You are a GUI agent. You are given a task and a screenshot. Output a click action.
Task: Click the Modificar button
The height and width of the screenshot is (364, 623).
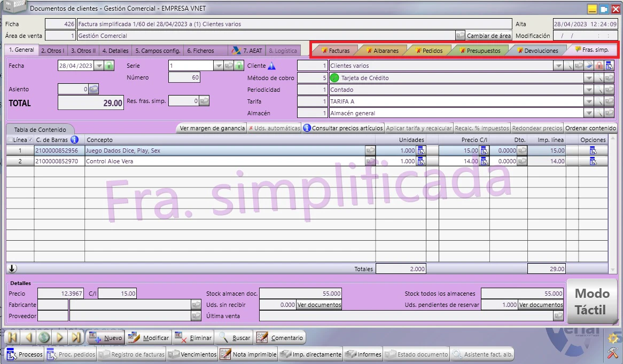click(149, 337)
